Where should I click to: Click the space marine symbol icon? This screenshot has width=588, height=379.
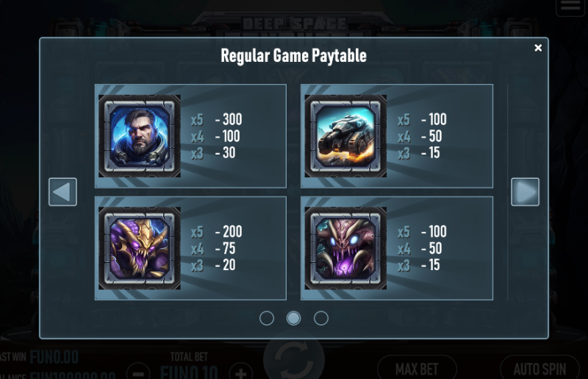pyautogui.click(x=140, y=135)
